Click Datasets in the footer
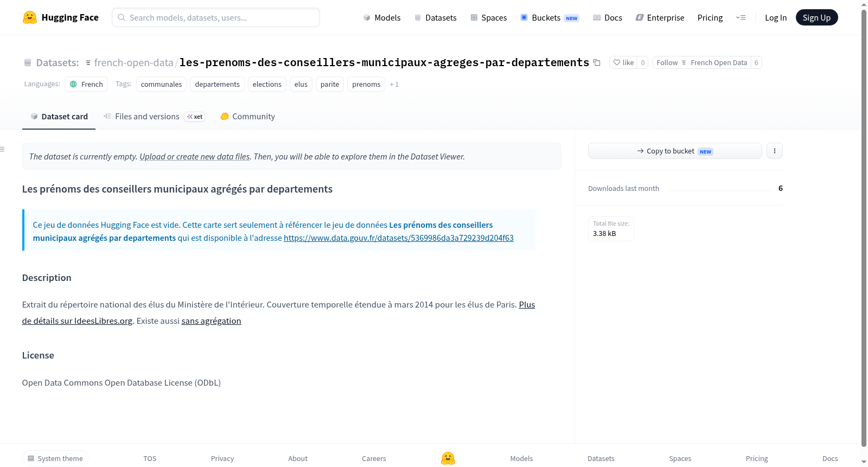This screenshot has width=868, height=467. click(601, 458)
